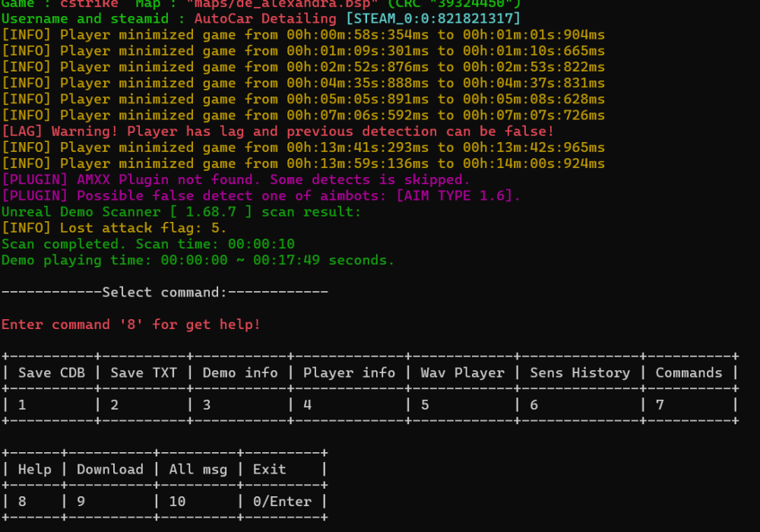Click the 'Lost attack flag: 5.' line
The height and width of the screenshot is (532, 760).
114,228
